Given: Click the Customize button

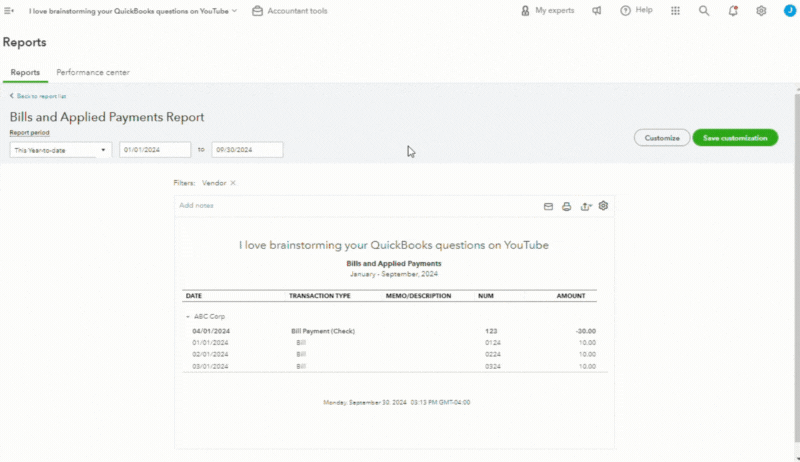Looking at the screenshot, I should [x=662, y=138].
